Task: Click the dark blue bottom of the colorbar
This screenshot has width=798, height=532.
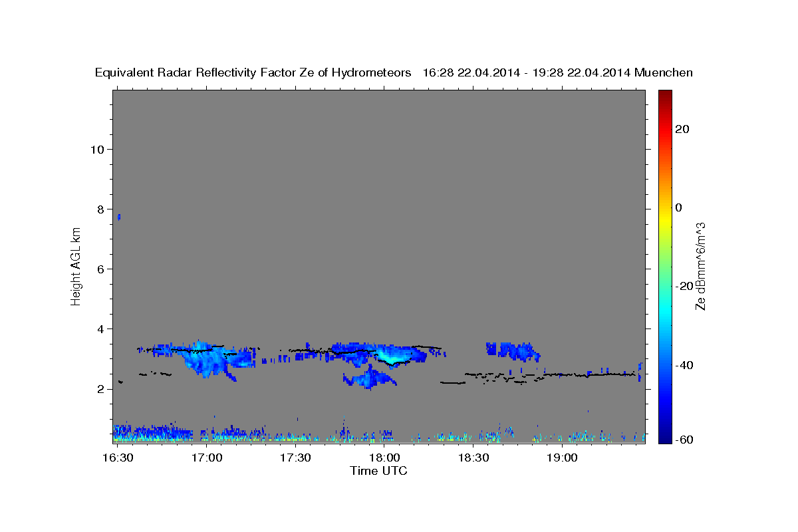Action: [x=664, y=438]
